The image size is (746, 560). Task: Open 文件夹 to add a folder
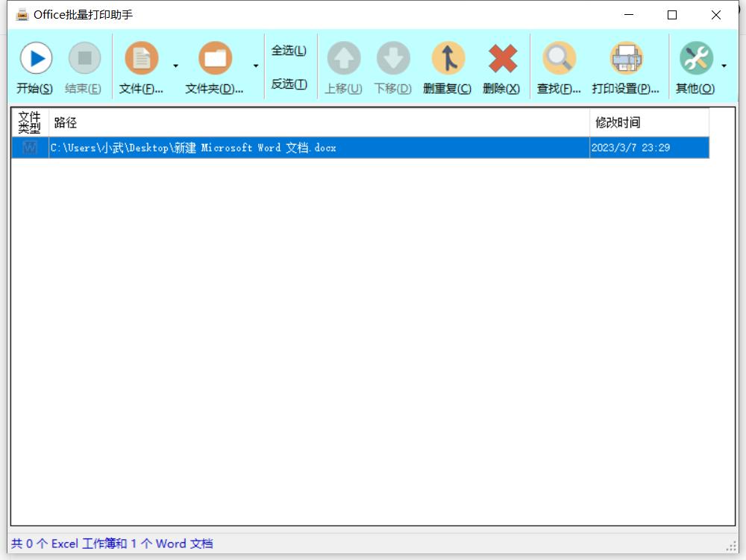pyautogui.click(x=216, y=60)
